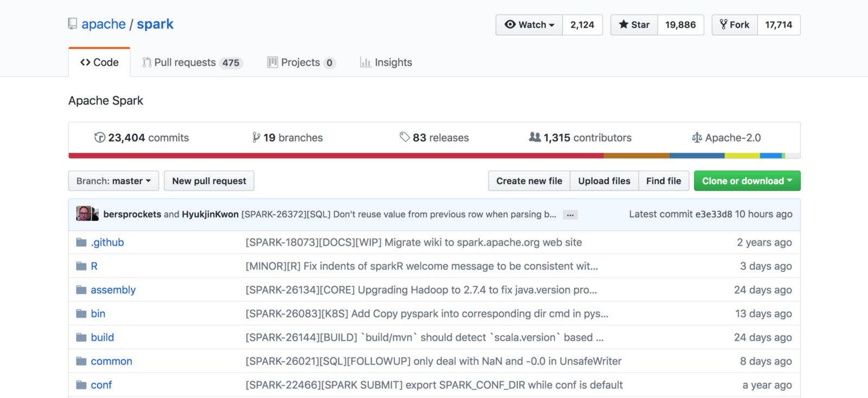Click the bin folder icon
Viewport: 868px width, 398px height.
(x=81, y=313)
